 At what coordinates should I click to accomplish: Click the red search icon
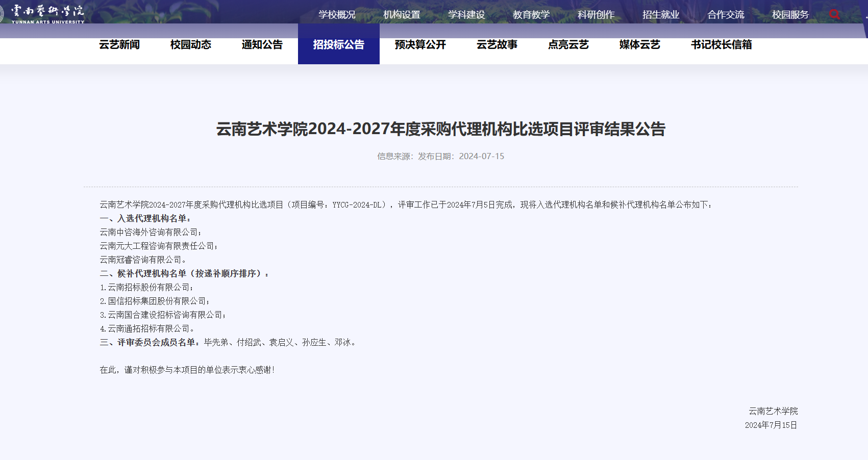835,14
